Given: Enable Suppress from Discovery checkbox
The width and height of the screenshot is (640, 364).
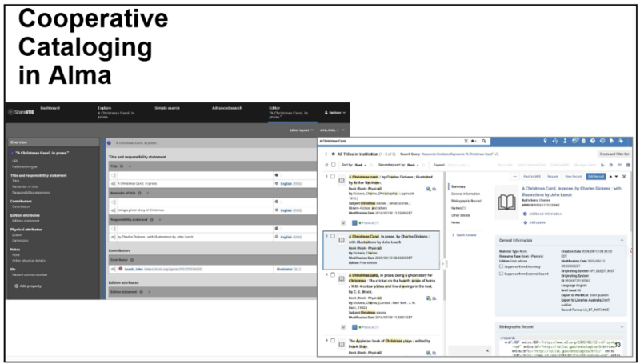Looking at the screenshot, I should coord(501,266).
